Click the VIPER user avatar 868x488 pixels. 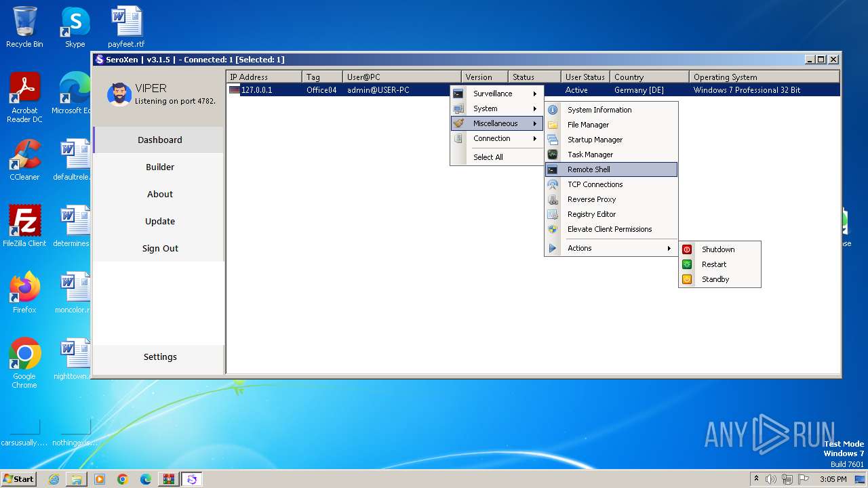119,95
